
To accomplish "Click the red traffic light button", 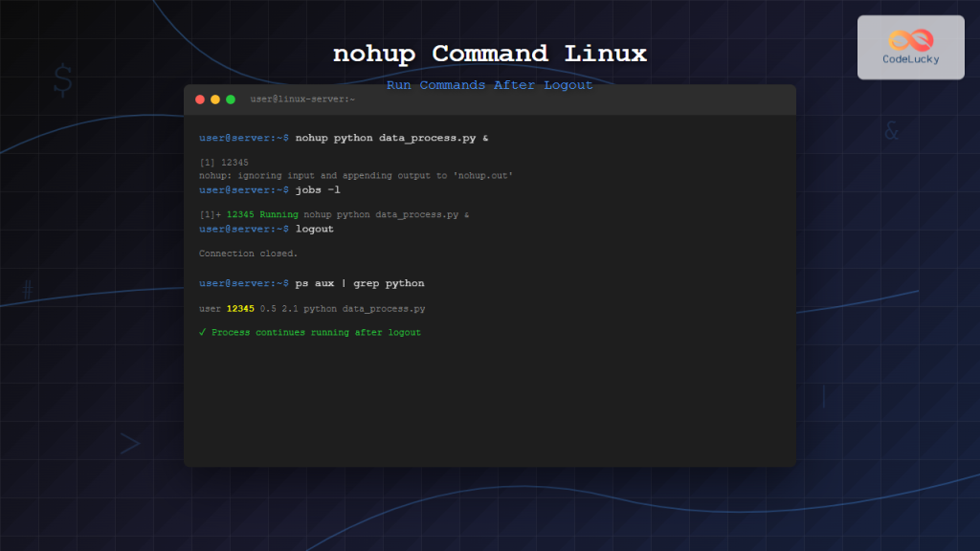I will (x=199, y=99).
